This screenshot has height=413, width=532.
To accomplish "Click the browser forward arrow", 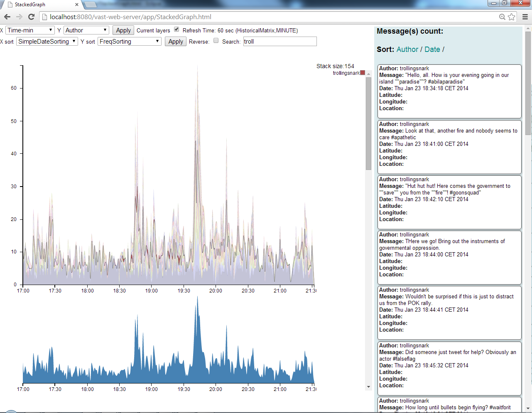I will (19, 17).
